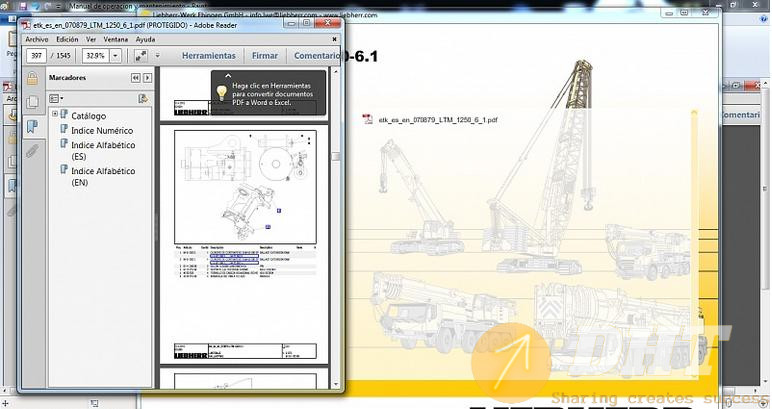The image size is (772, 409).
Task: Click the page number field showing 397
Action: point(36,56)
